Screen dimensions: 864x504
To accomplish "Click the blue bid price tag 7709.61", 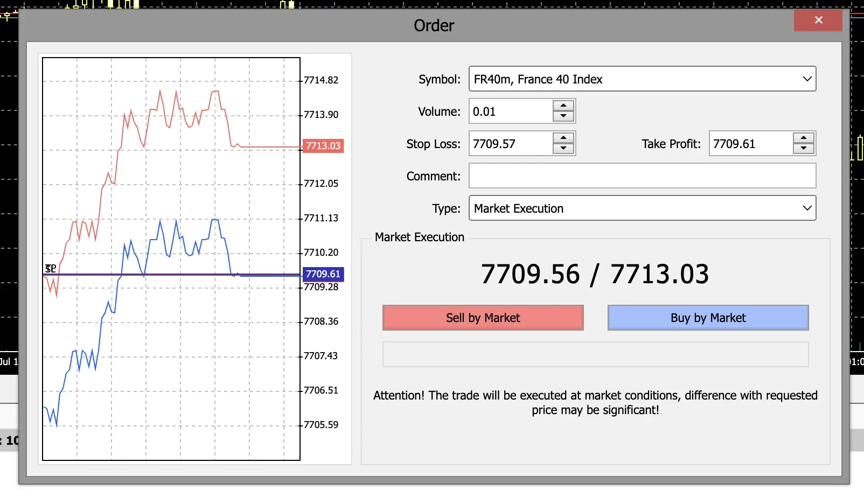I will pyautogui.click(x=323, y=274).
